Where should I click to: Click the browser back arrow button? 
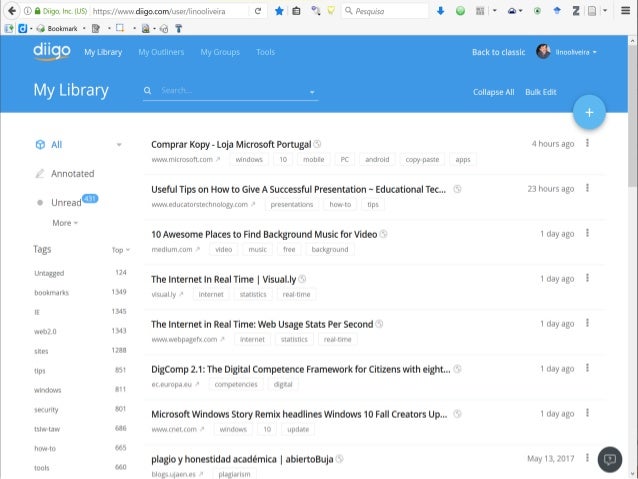(12, 11)
